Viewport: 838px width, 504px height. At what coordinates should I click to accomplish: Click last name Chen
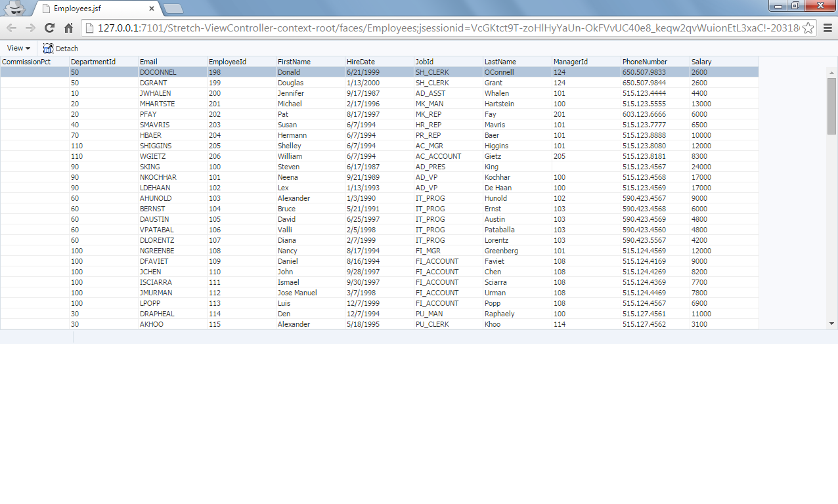(493, 272)
